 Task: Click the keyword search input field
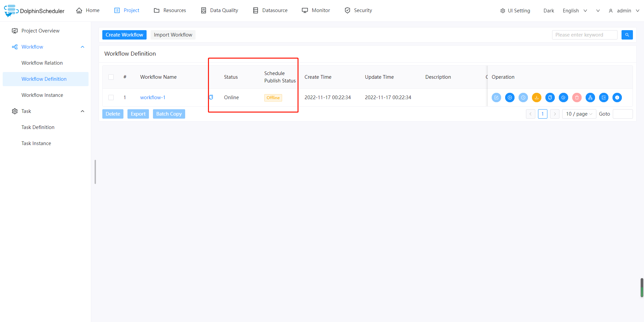click(585, 35)
